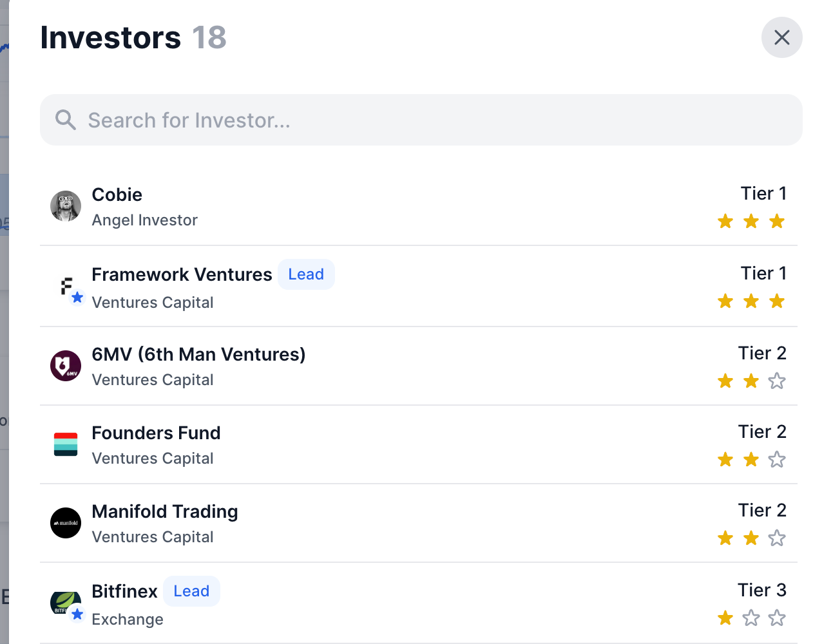
Task: Dismiss the Investors dialog with the X
Action: [781, 37]
